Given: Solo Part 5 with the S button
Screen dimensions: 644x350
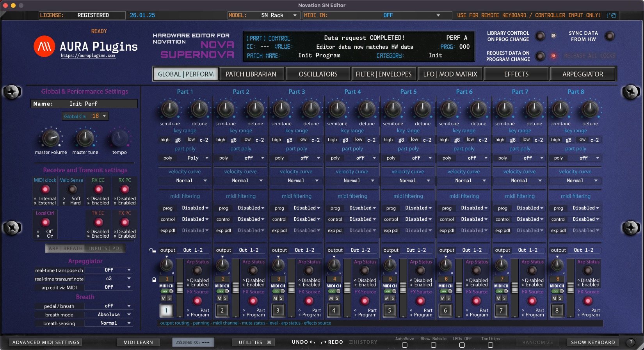Looking at the screenshot, I should click(x=393, y=298).
